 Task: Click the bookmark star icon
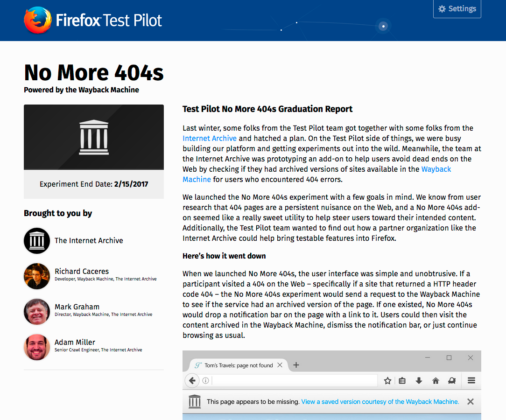pos(387,381)
